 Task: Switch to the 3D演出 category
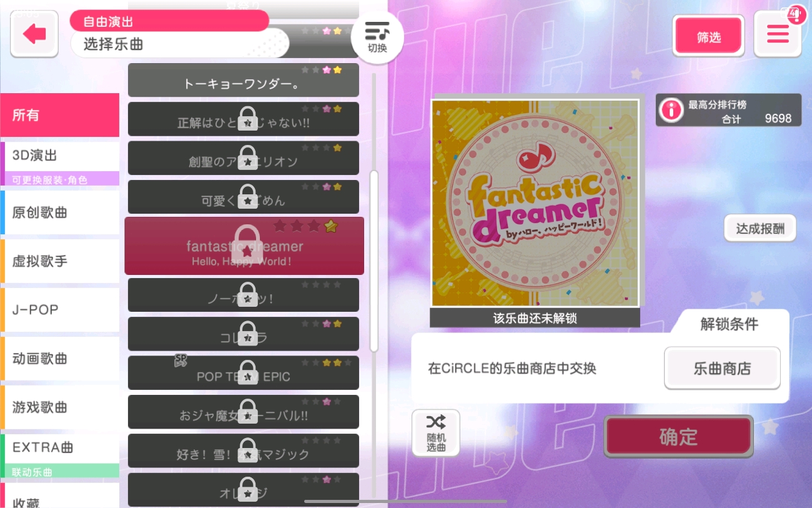[60, 164]
